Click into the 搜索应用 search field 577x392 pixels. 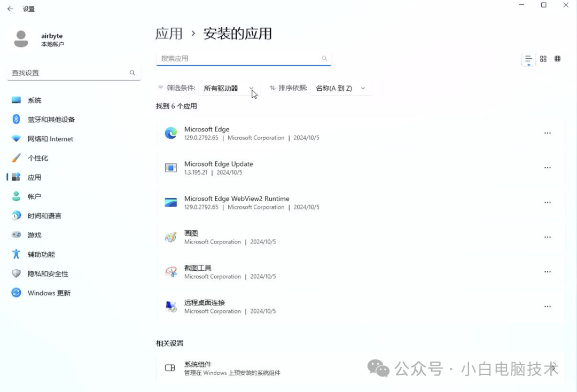coord(244,58)
